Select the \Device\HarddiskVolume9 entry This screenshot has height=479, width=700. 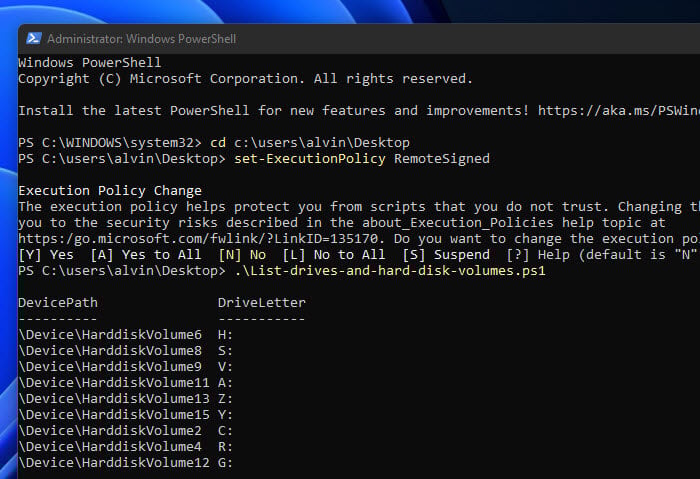click(x=110, y=367)
